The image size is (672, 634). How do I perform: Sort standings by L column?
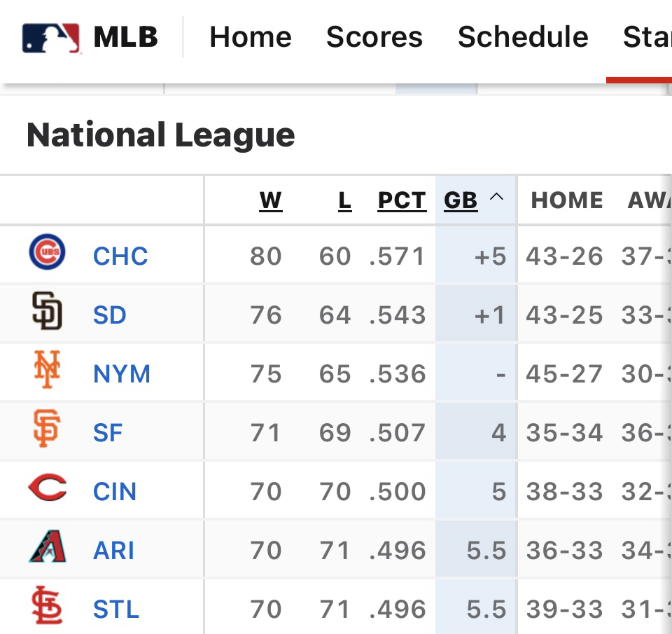pyautogui.click(x=344, y=201)
